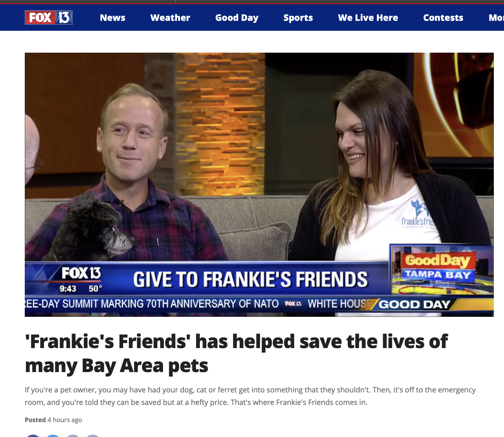Click the Give To Frankie's Friends banner
This screenshot has width=504, height=437.
250,280
